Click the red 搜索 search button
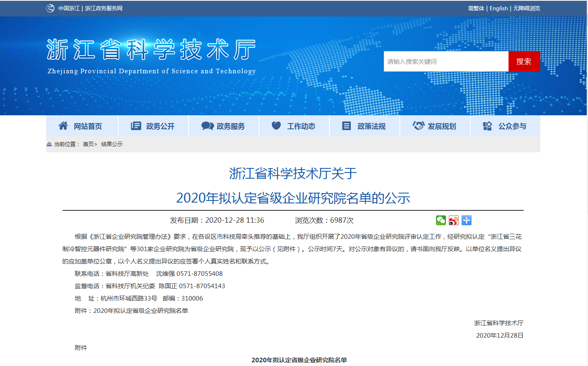 pos(524,61)
